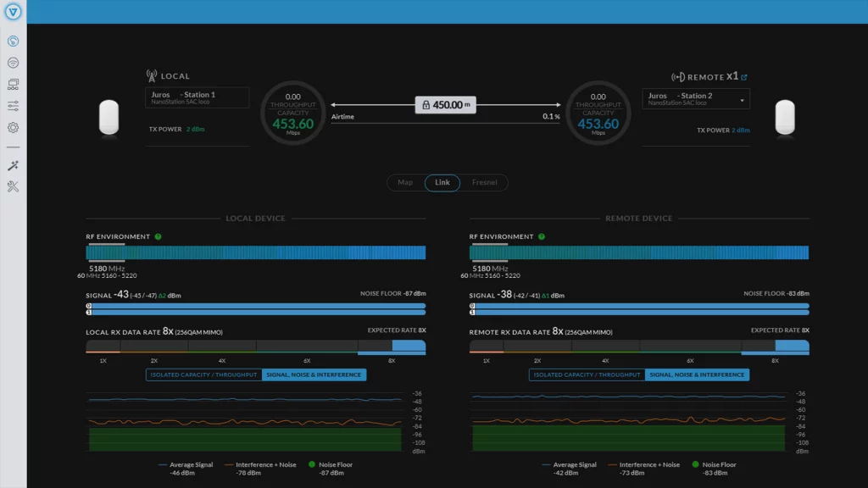Open the Wireless settings sidebar icon
Viewport: 868px width, 488px height.
(13, 63)
